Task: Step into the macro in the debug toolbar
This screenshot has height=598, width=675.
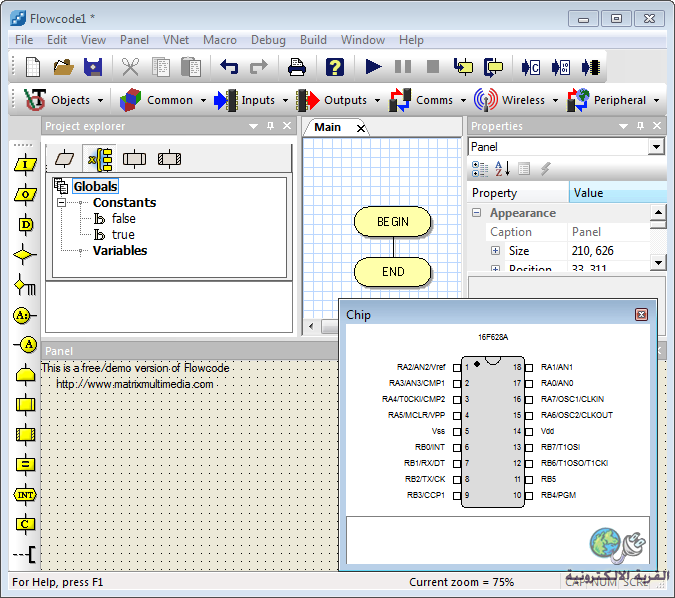Action: pos(463,67)
